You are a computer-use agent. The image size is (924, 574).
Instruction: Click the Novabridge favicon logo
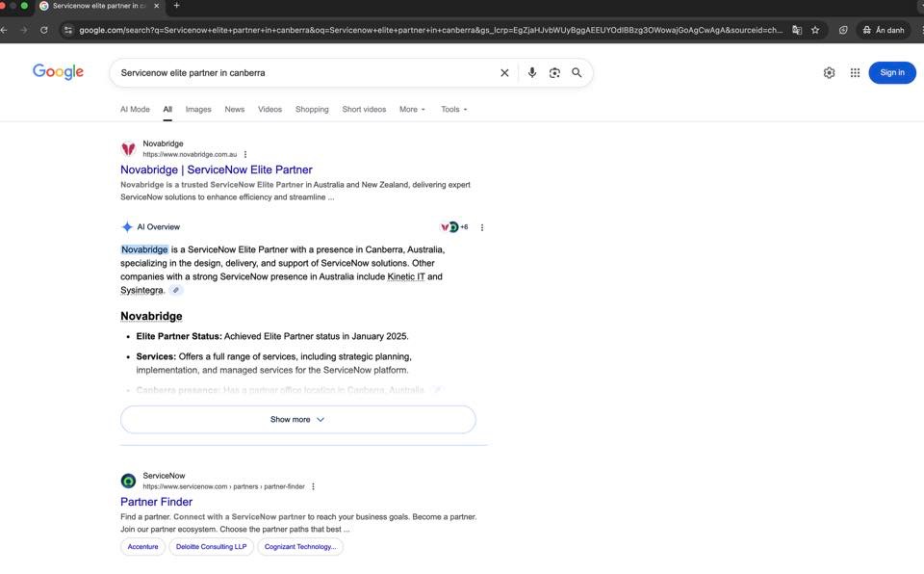click(128, 148)
